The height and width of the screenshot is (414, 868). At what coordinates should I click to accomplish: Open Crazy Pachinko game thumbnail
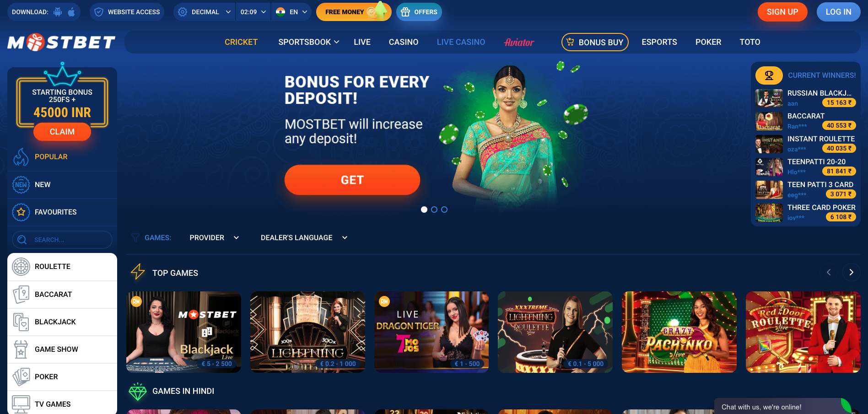[679, 332]
